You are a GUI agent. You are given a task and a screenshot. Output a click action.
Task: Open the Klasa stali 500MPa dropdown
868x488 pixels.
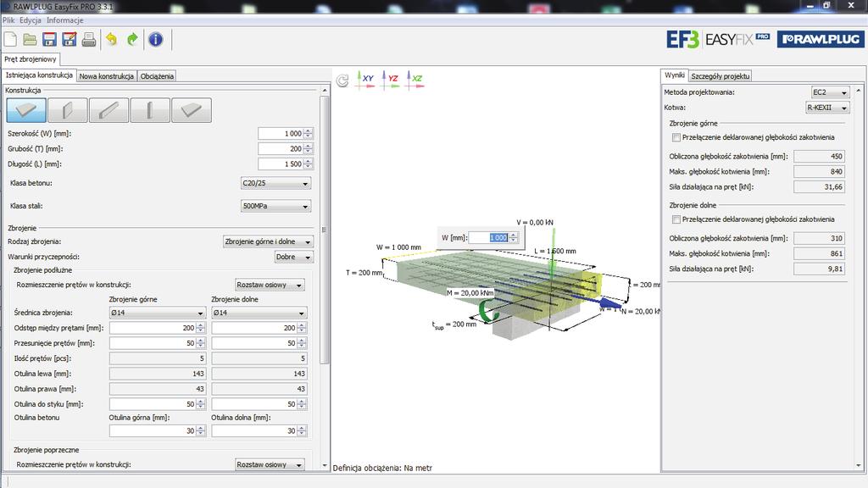click(x=275, y=206)
